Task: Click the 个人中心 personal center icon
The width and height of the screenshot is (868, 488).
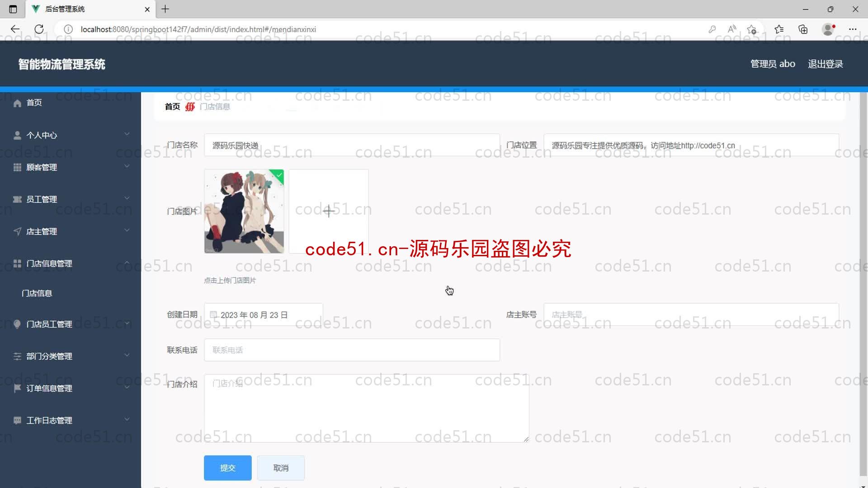Action: [x=17, y=135]
